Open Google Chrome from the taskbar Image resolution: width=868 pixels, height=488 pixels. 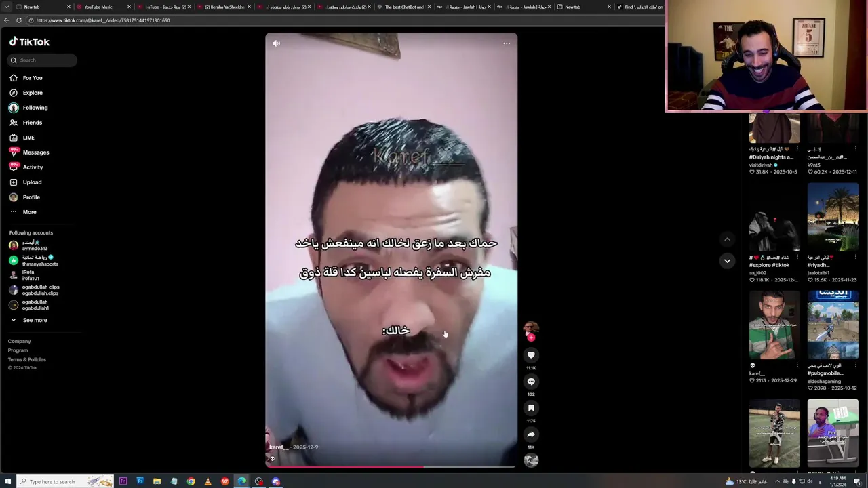click(x=191, y=481)
